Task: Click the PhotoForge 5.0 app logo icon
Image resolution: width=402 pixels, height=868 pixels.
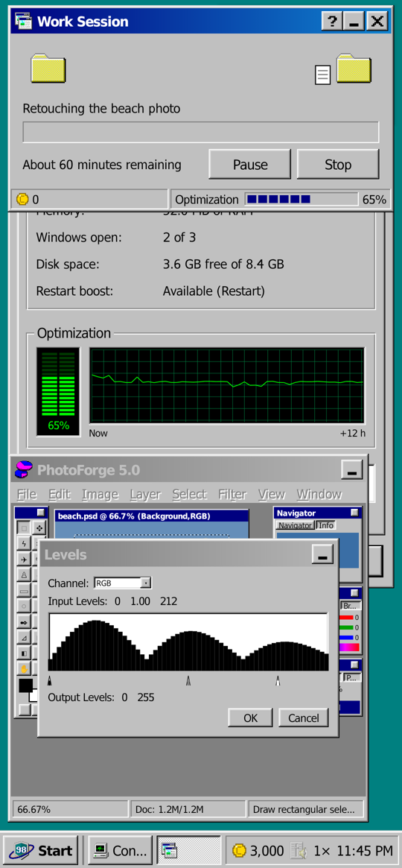Action: coord(24,471)
